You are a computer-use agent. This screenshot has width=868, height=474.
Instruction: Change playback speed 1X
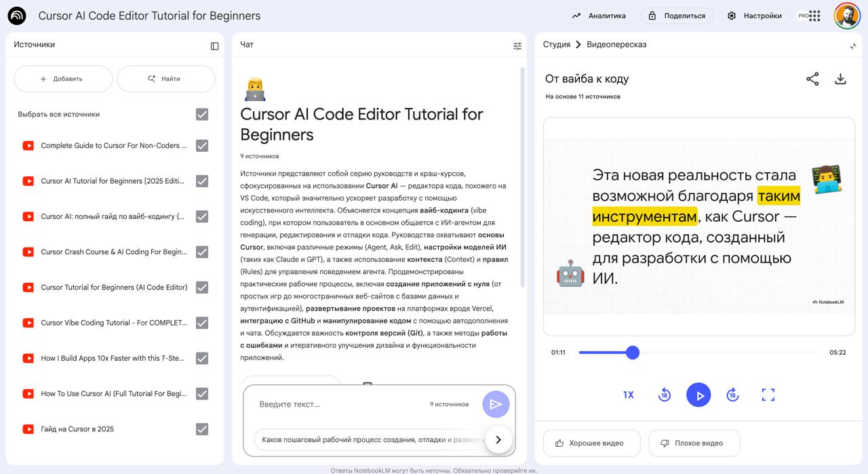click(x=629, y=395)
